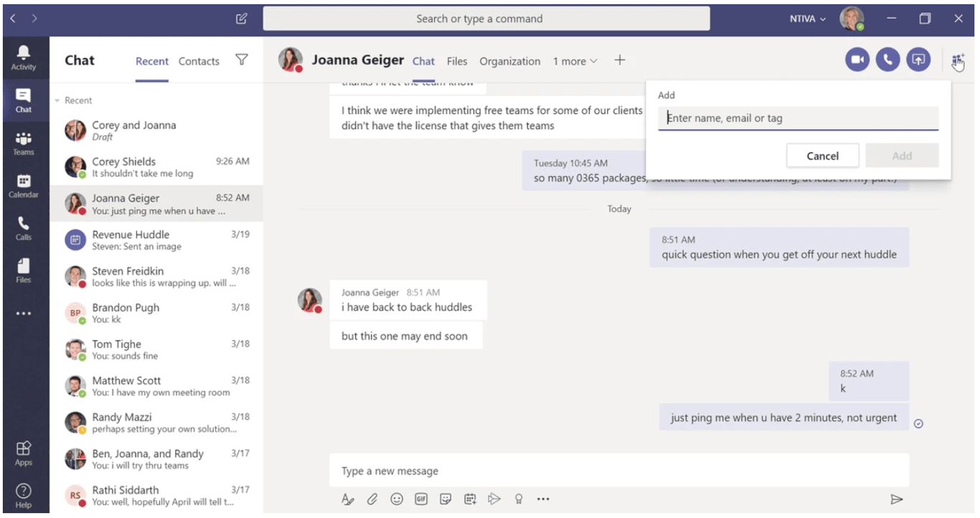Click the add people icon

pyautogui.click(x=958, y=61)
